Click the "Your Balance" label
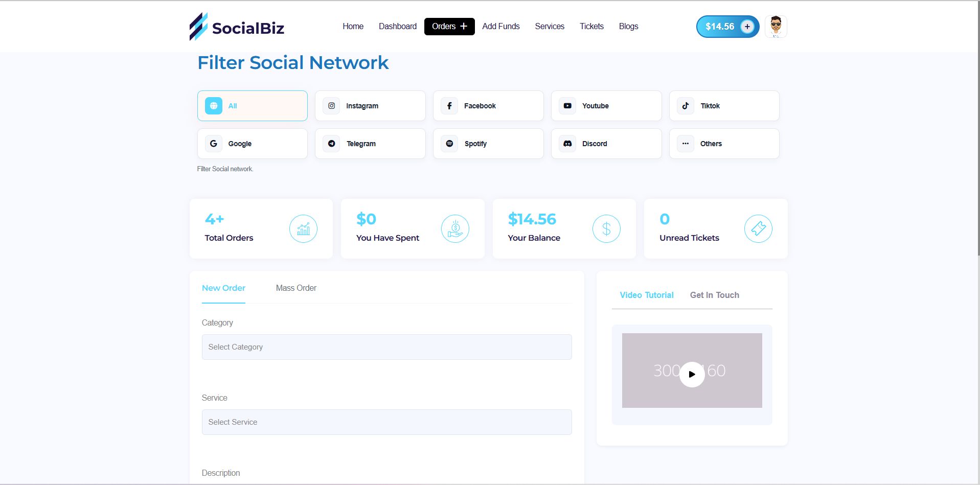 click(x=534, y=238)
